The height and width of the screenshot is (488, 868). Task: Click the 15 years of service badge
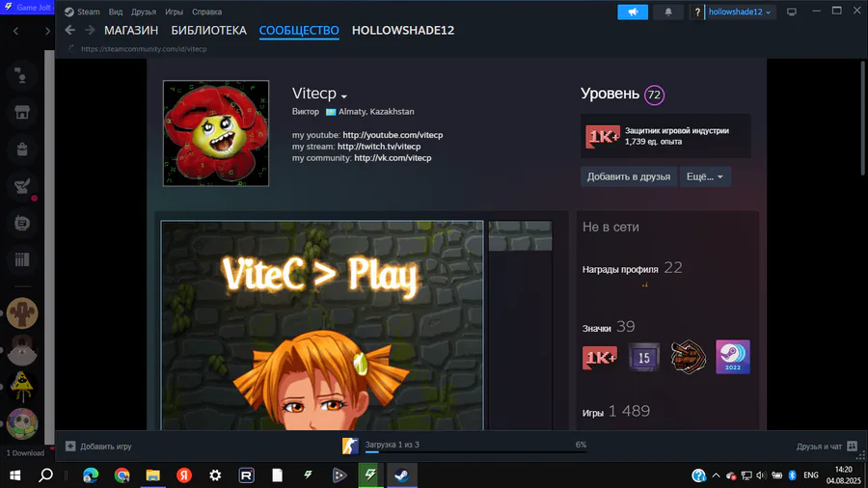click(x=644, y=358)
